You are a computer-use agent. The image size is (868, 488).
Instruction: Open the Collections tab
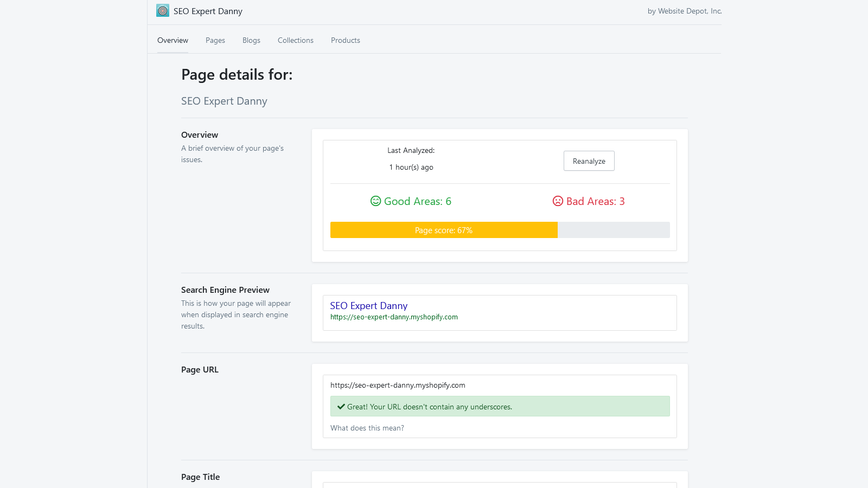point(296,40)
